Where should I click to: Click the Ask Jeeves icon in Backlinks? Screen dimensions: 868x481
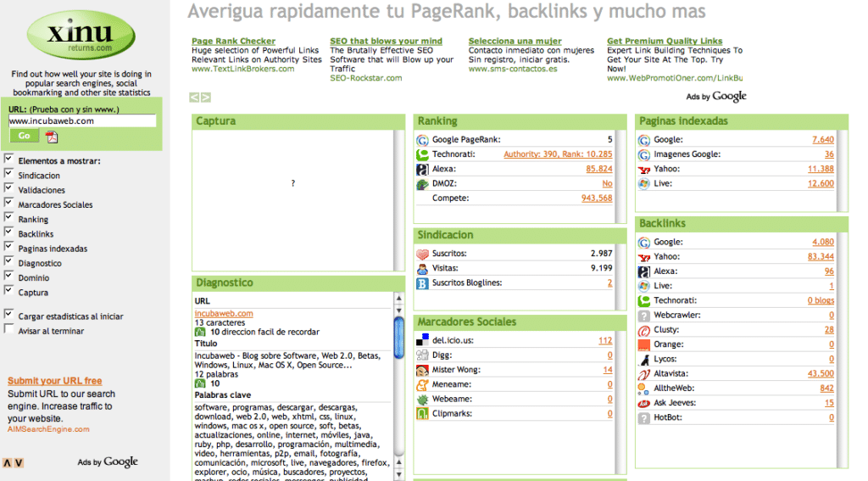[x=644, y=404]
